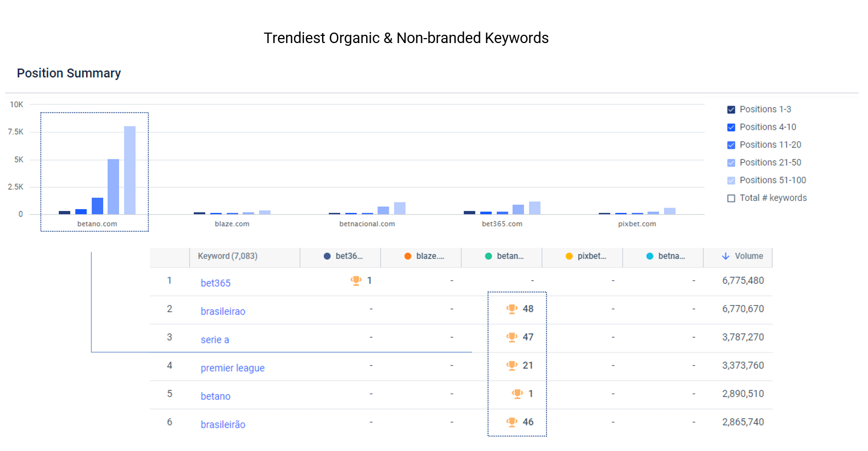Click betnacional.com Positions 51-100 bar
The image size is (868, 451).
pyautogui.click(x=400, y=208)
